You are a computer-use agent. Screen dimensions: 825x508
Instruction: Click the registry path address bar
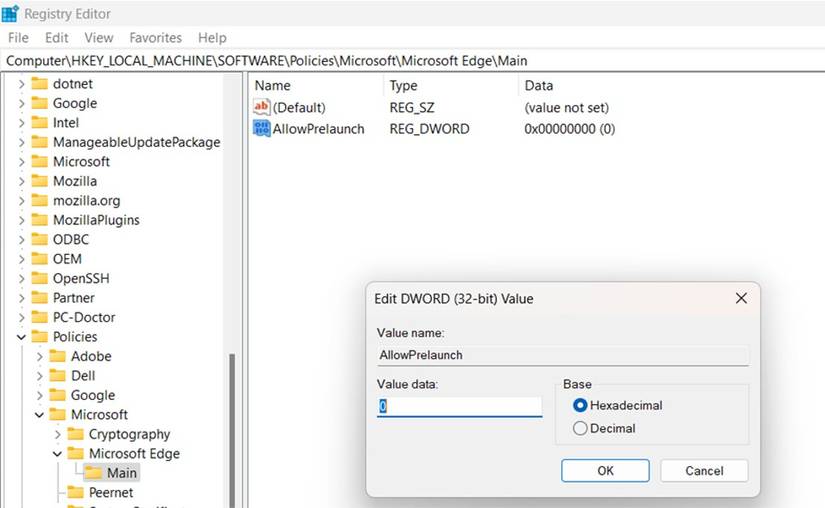(x=412, y=61)
